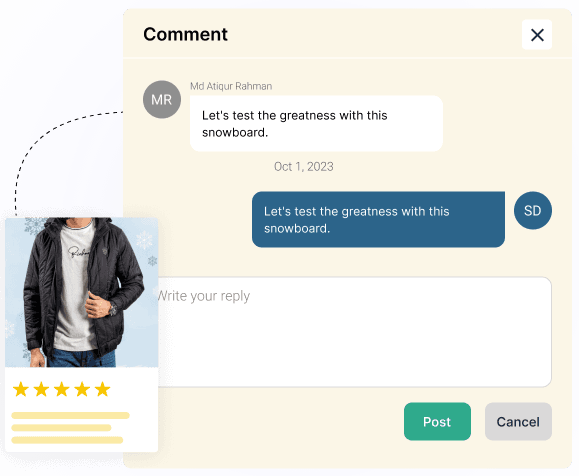Click the MR avatar circle
579x476 pixels.
tap(162, 99)
